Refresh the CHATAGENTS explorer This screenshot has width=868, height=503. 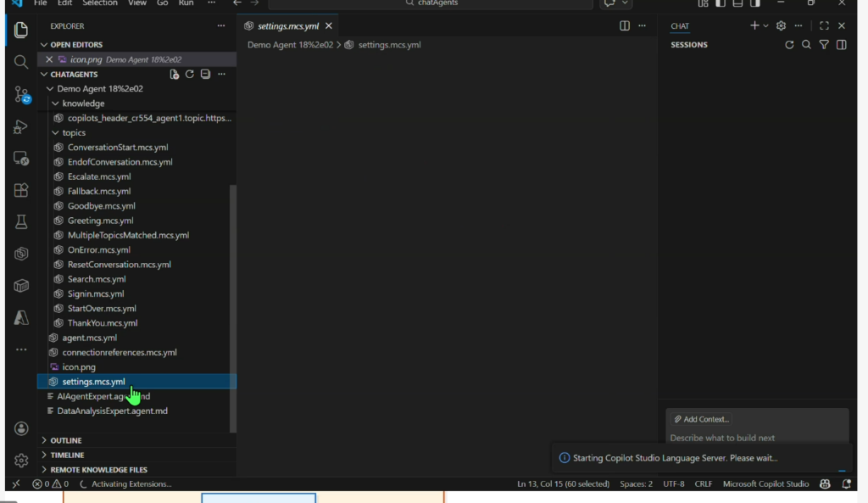click(190, 75)
